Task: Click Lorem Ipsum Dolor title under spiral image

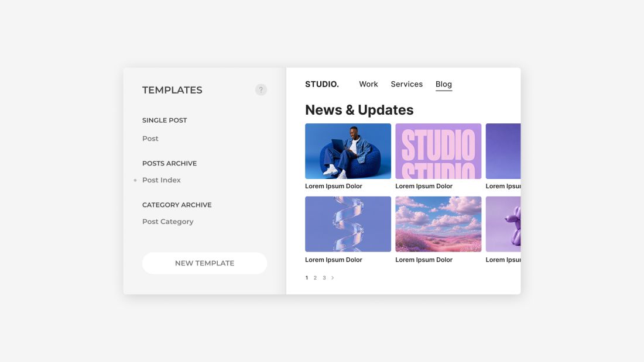Action: point(334,260)
